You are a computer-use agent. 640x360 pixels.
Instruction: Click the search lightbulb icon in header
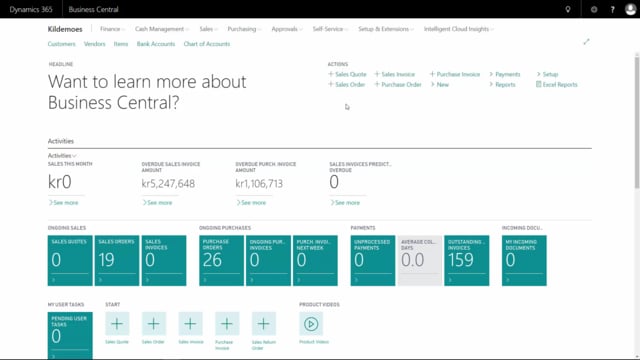568,9
